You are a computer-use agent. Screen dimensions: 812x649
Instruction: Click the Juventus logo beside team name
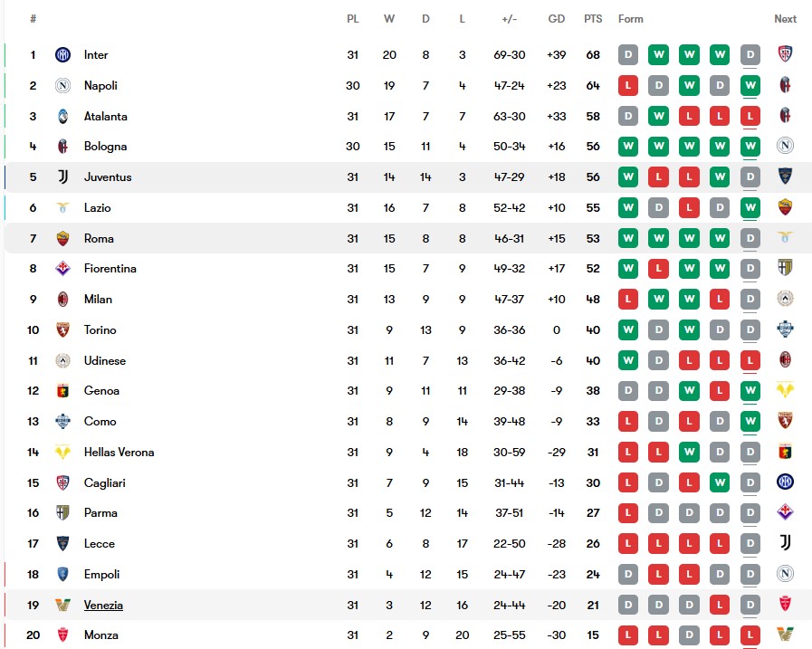coord(62,177)
